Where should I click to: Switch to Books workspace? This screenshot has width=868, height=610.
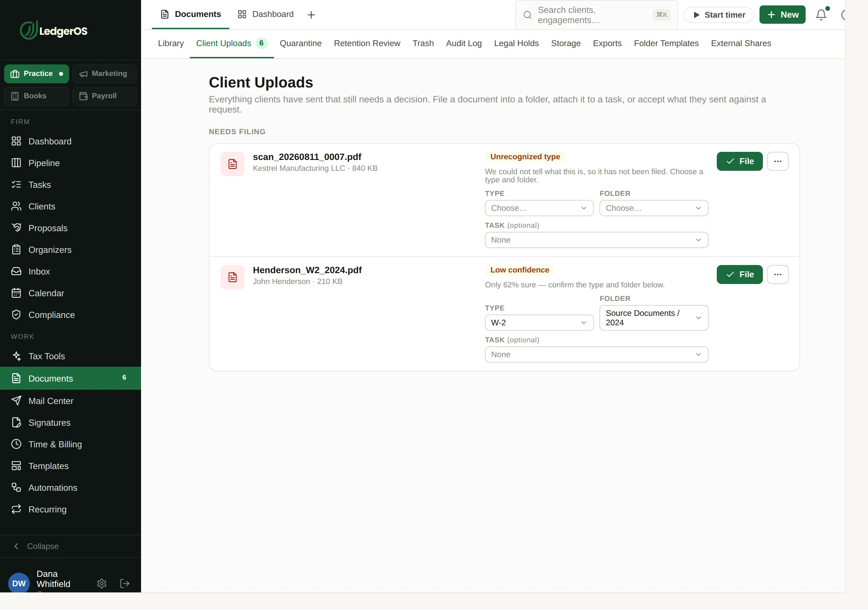pos(36,96)
